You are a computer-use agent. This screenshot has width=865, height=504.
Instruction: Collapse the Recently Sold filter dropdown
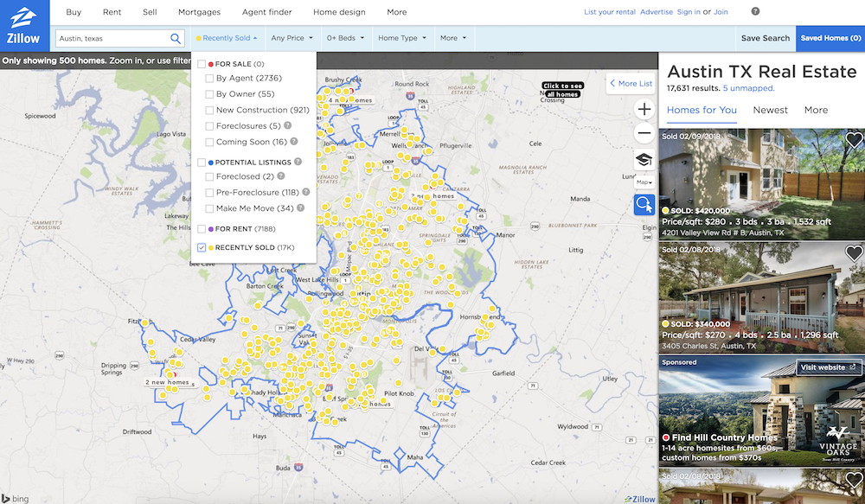tap(226, 38)
